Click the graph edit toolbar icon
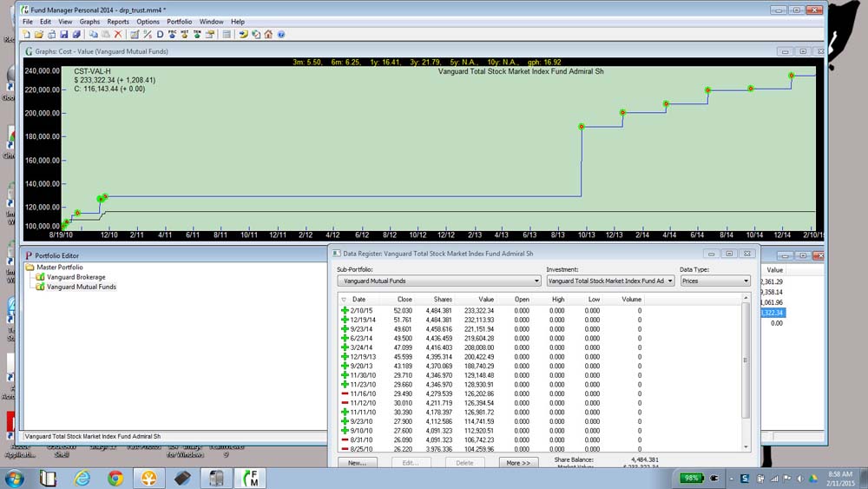 pos(135,35)
